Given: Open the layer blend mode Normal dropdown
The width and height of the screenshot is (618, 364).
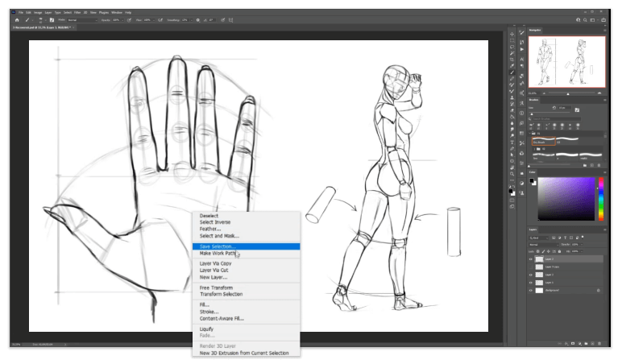Looking at the screenshot, I should coord(541,245).
